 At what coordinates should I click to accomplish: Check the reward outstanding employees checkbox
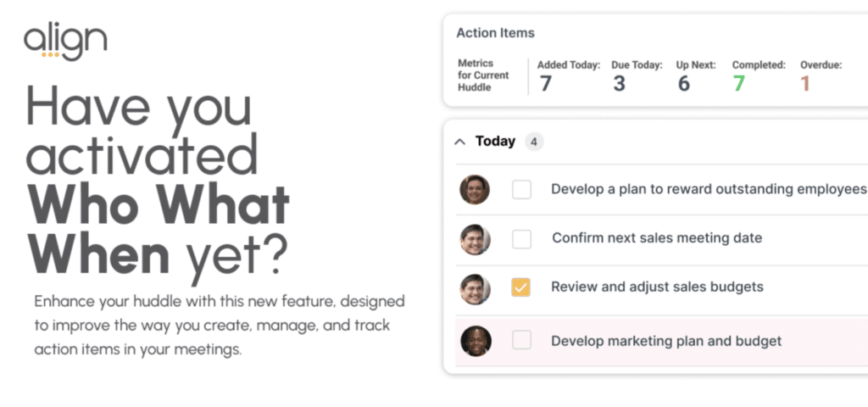click(521, 190)
